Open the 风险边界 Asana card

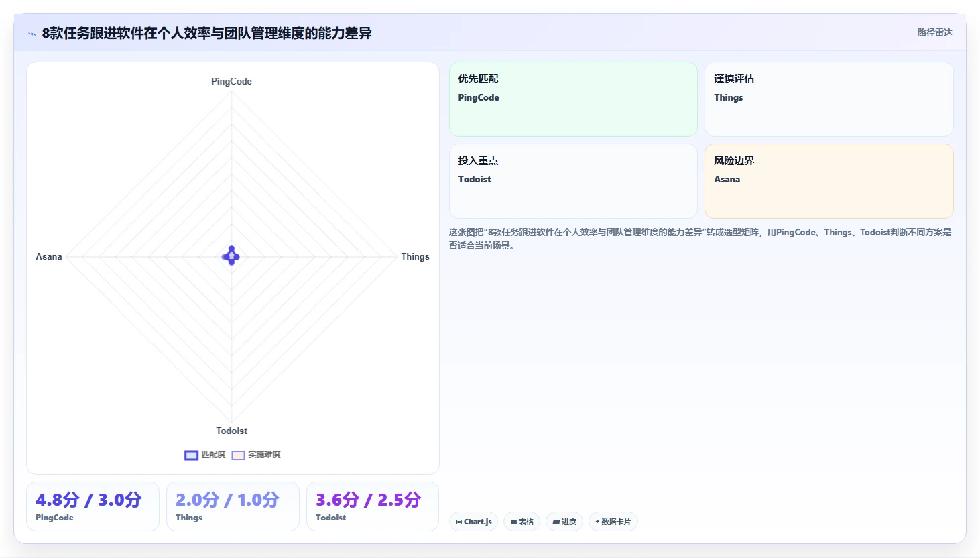pos(829,181)
